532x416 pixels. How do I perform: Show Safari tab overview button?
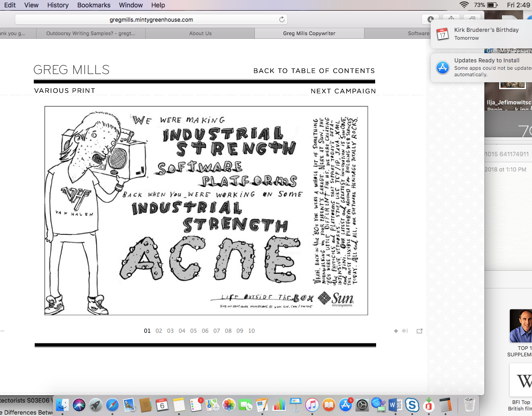472,18
